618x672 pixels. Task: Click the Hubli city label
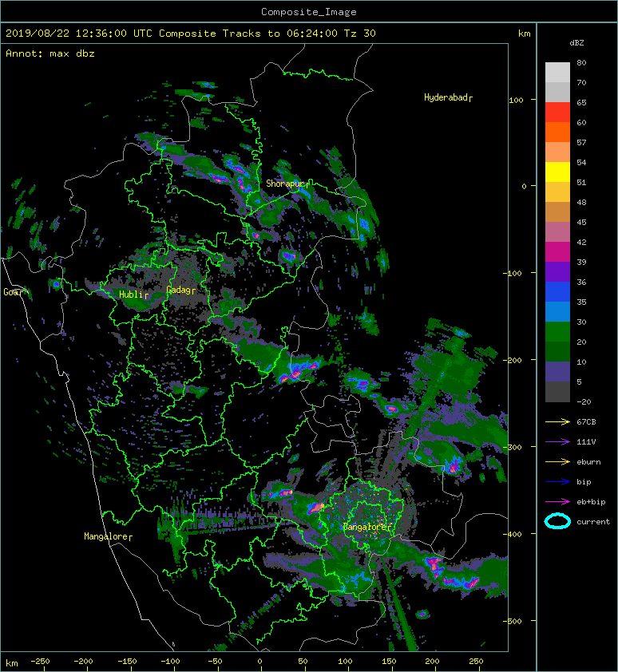tap(131, 294)
